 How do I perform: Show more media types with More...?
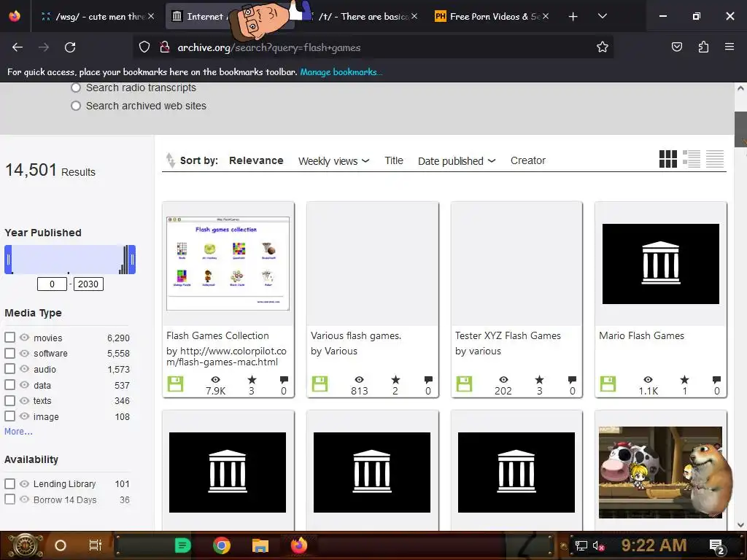[x=18, y=432]
